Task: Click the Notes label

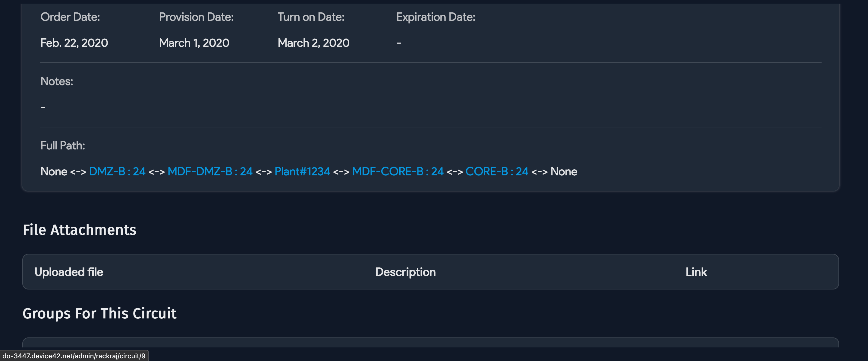Action: click(x=57, y=81)
